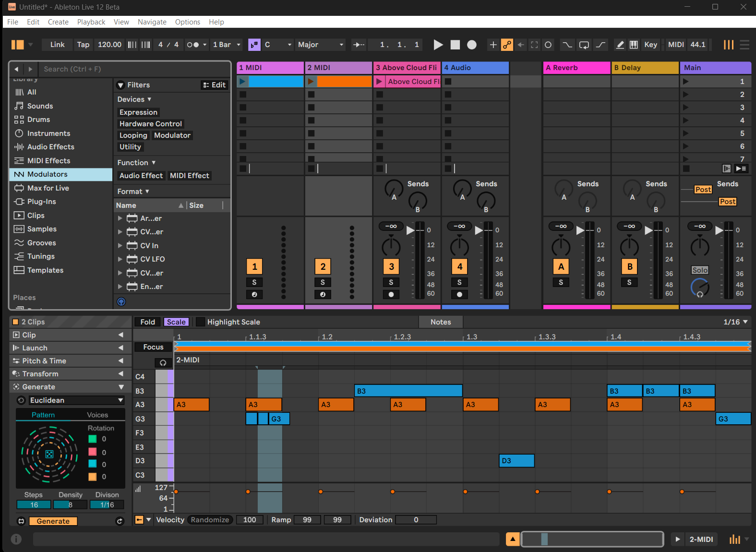The image size is (756, 552).
Task: Click the Focus button
Action: point(153,347)
